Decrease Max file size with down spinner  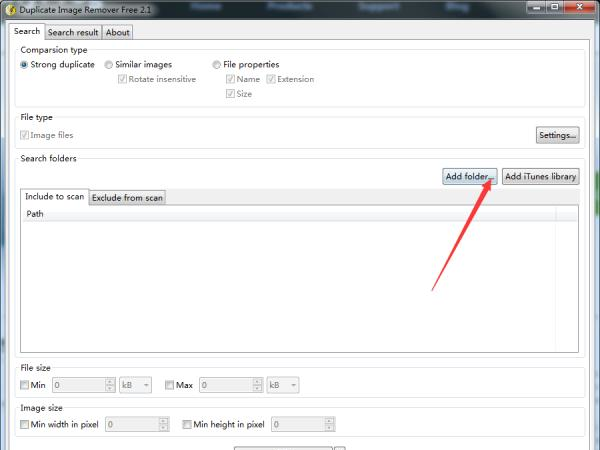pyautogui.click(x=258, y=388)
